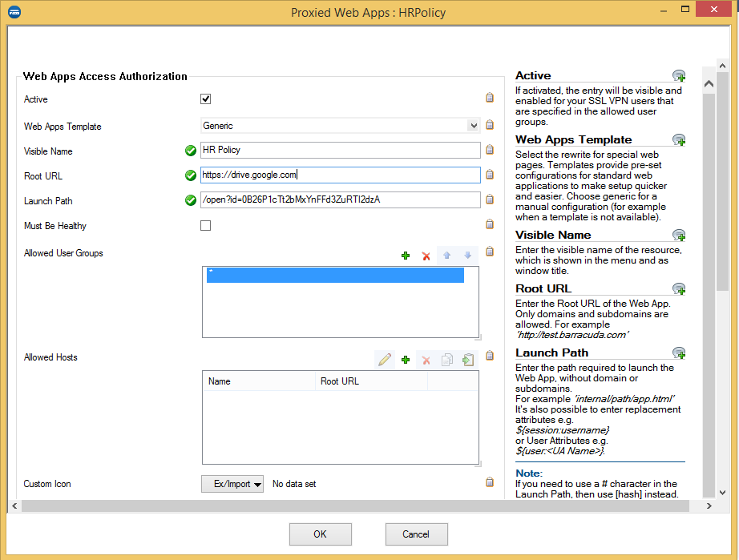
Task: Click the comment icon next to Visible Name help heading
Action: (679, 235)
